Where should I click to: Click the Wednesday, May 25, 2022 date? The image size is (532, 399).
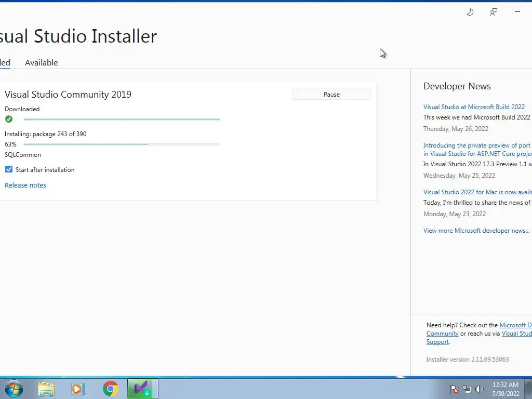pos(459,176)
